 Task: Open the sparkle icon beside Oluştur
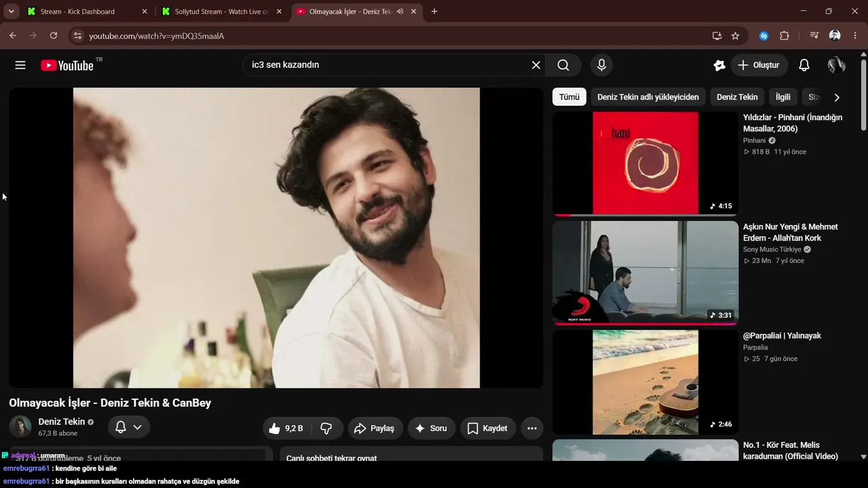pos(719,65)
